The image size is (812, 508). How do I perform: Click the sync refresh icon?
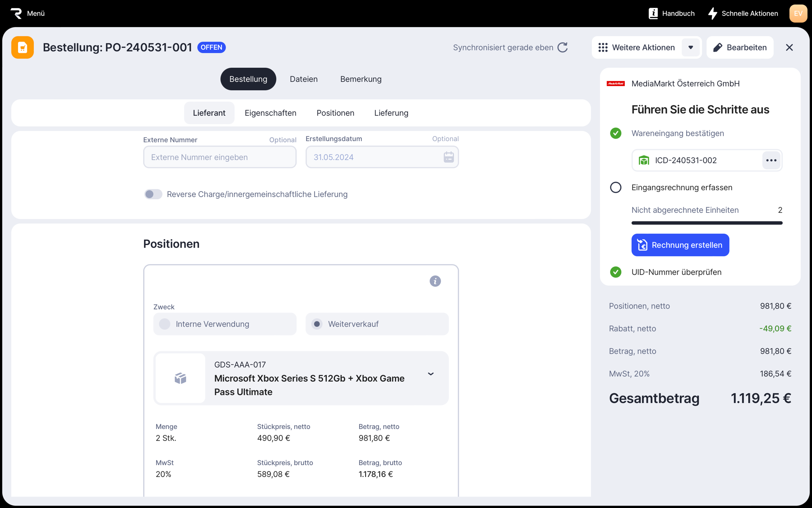tap(562, 47)
